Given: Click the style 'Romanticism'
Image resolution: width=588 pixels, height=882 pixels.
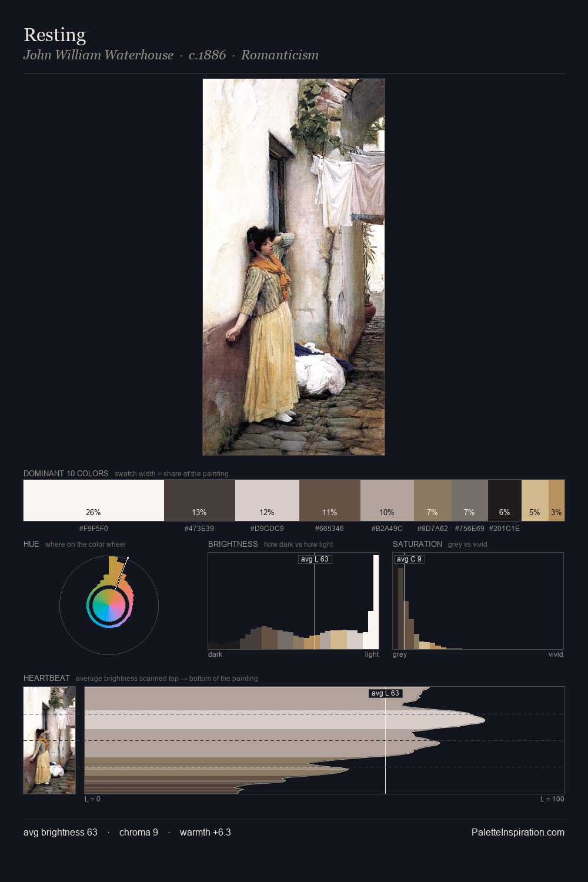Looking at the screenshot, I should (x=280, y=55).
